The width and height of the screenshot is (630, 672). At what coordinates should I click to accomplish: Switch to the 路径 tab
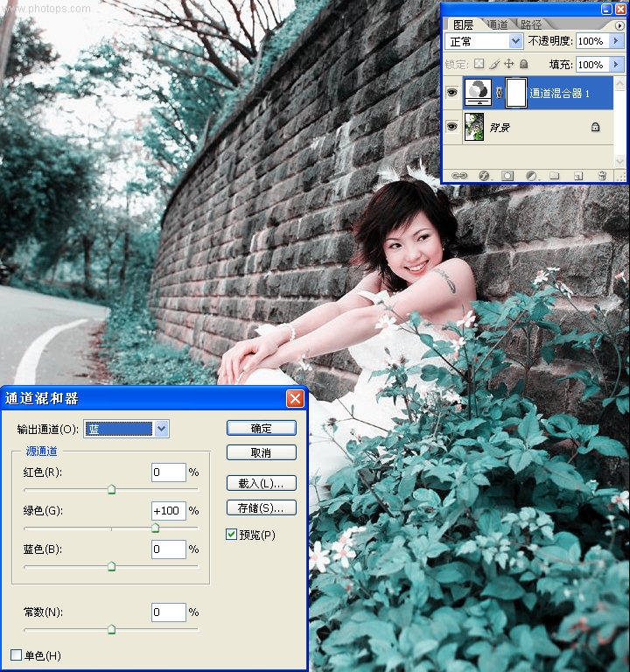click(531, 24)
